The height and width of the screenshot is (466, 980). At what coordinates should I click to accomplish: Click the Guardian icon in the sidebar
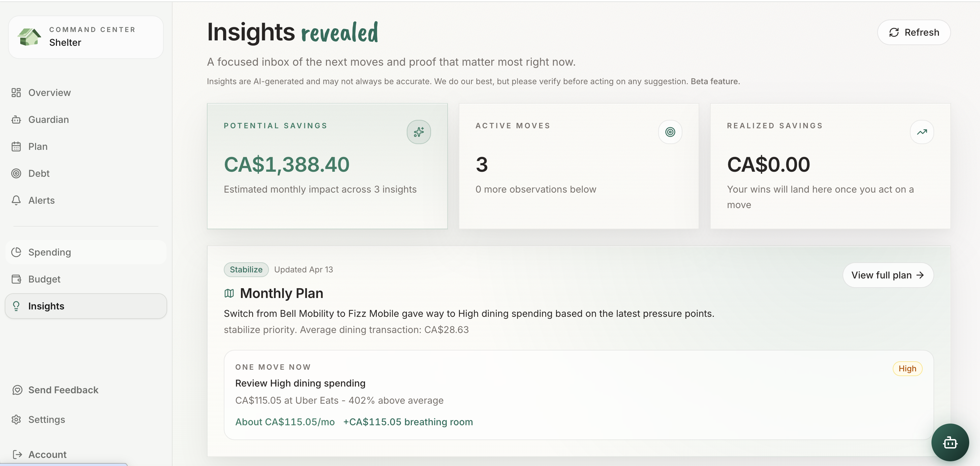point(16,119)
